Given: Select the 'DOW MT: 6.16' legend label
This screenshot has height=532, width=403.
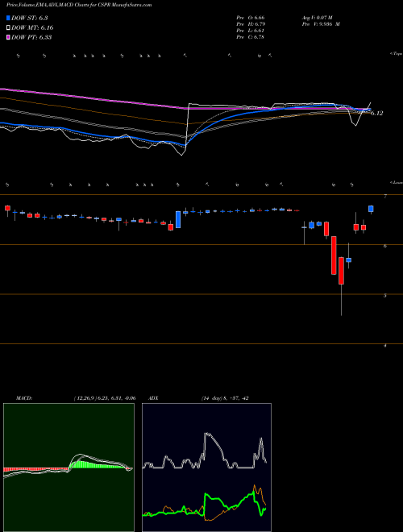Looking at the screenshot, I should (32, 28).
